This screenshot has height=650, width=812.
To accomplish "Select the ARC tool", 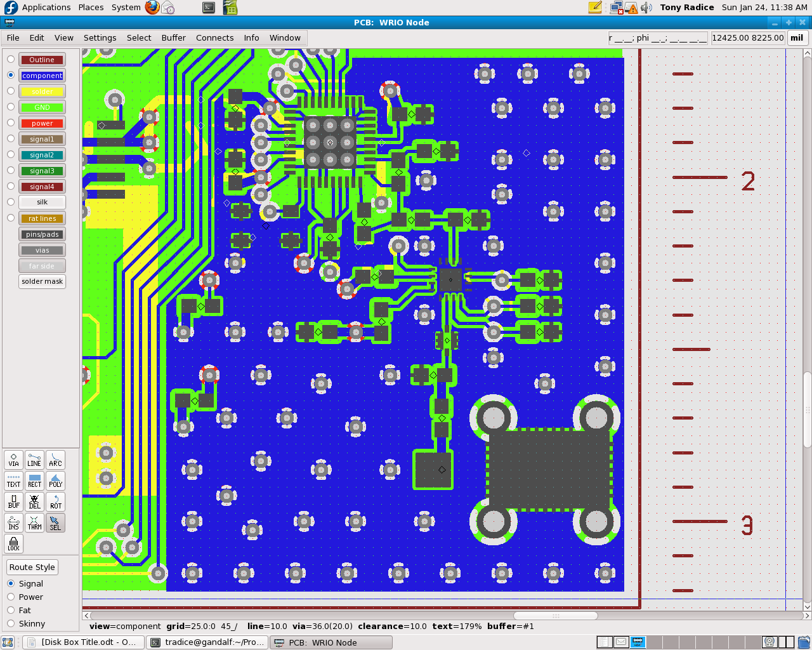I will (x=56, y=460).
